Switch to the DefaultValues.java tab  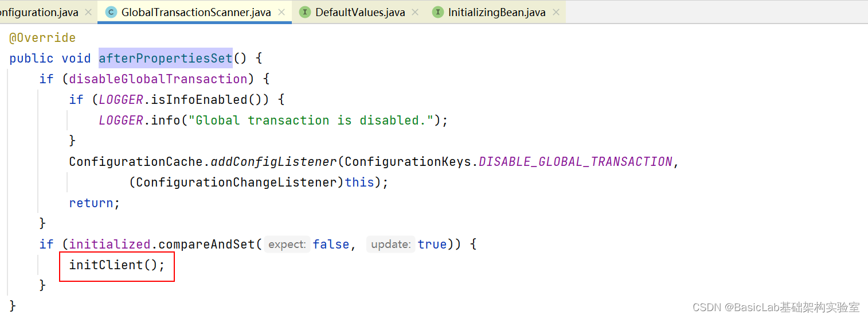(360, 12)
